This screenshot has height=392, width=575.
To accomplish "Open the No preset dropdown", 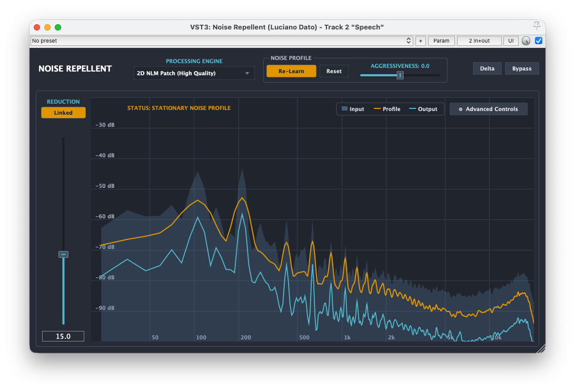I will click(222, 41).
